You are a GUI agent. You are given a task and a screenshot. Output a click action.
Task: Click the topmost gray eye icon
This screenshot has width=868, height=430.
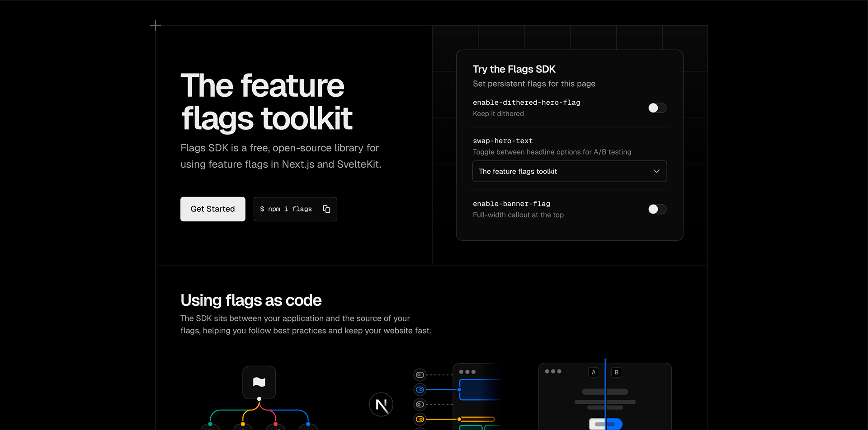tap(420, 374)
